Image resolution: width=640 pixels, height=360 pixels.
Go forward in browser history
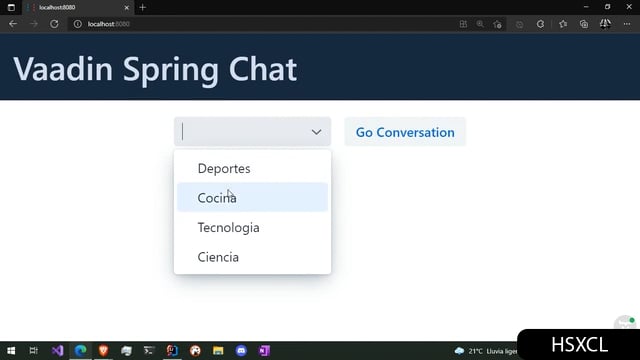(33, 24)
